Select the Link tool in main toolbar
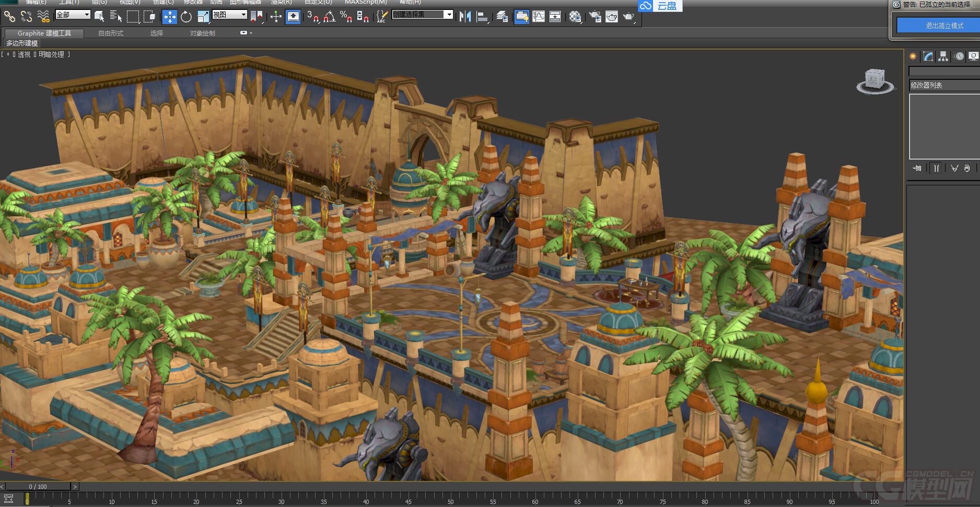980x507 pixels. click(x=9, y=17)
